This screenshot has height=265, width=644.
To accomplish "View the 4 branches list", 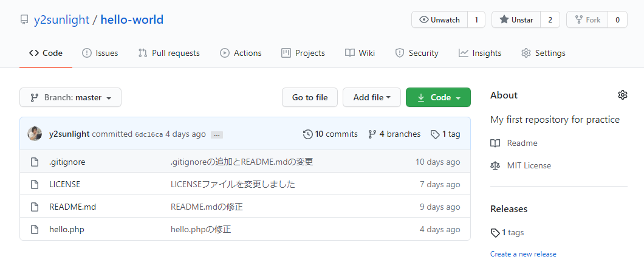I will [x=394, y=134].
